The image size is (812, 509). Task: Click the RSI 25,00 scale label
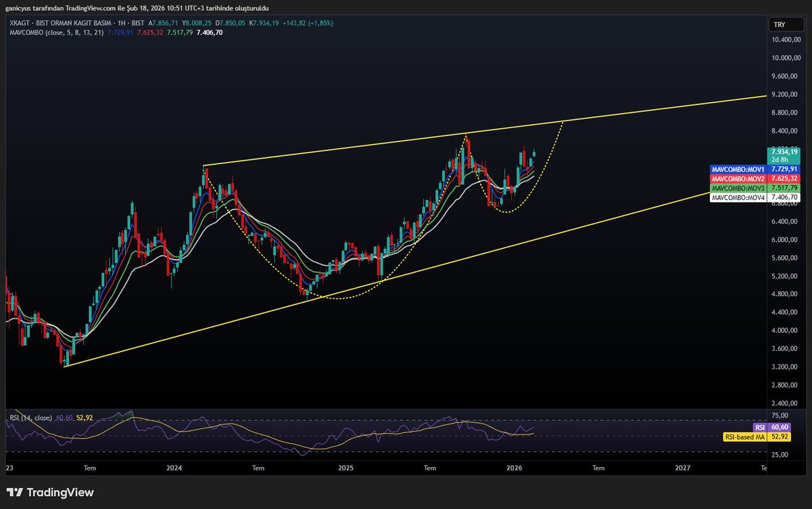780,455
